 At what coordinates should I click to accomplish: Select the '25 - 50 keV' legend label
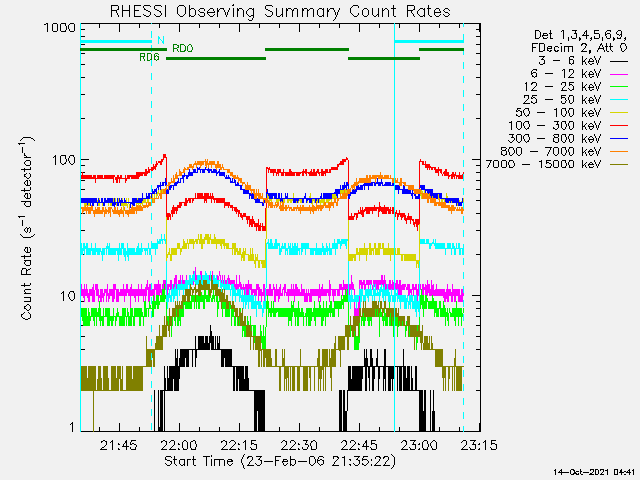click(x=562, y=100)
